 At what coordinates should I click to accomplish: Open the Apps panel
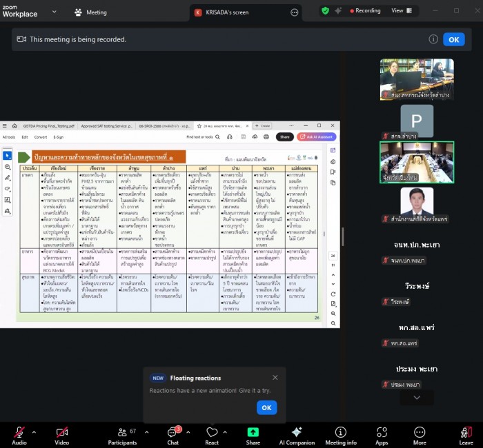(382, 435)
